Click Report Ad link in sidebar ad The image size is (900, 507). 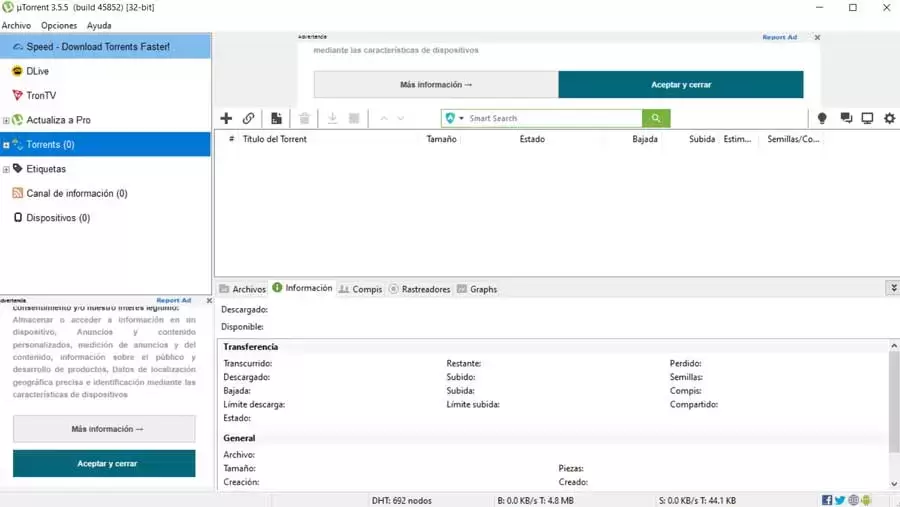(173, 300)
